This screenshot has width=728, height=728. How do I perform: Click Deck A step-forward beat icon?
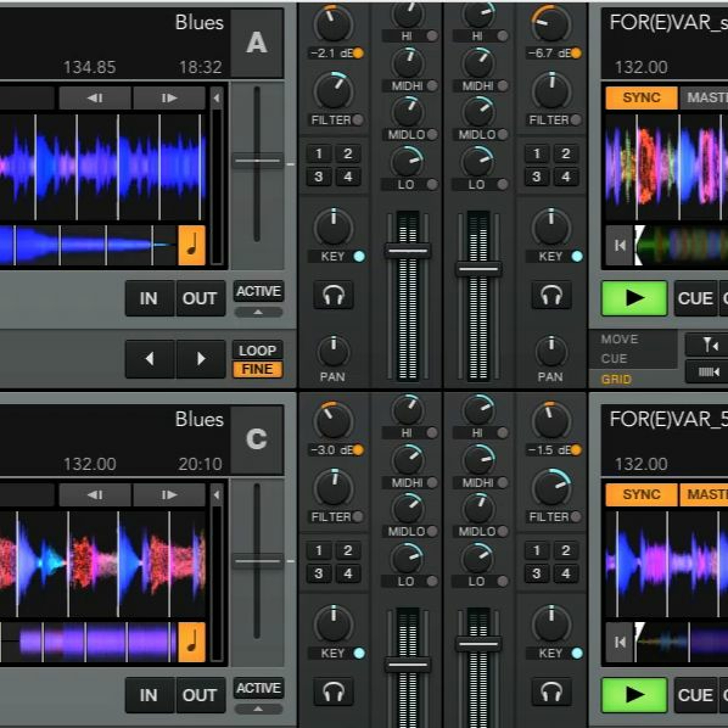[169, 98]
